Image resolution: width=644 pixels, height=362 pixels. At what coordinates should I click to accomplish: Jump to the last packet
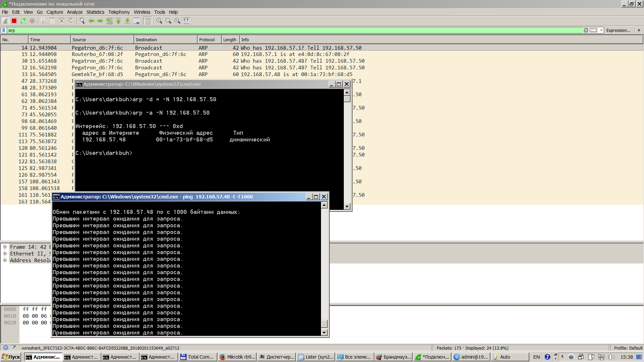[127, 21]
